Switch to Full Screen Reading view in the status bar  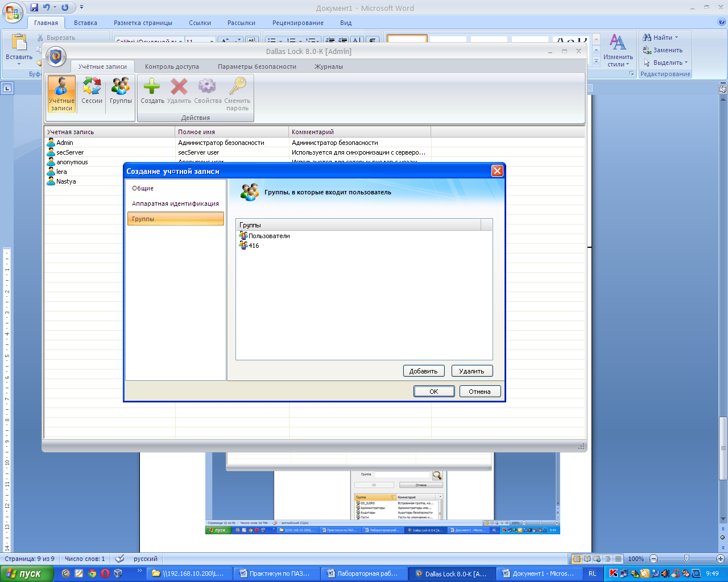click(587, 559)
